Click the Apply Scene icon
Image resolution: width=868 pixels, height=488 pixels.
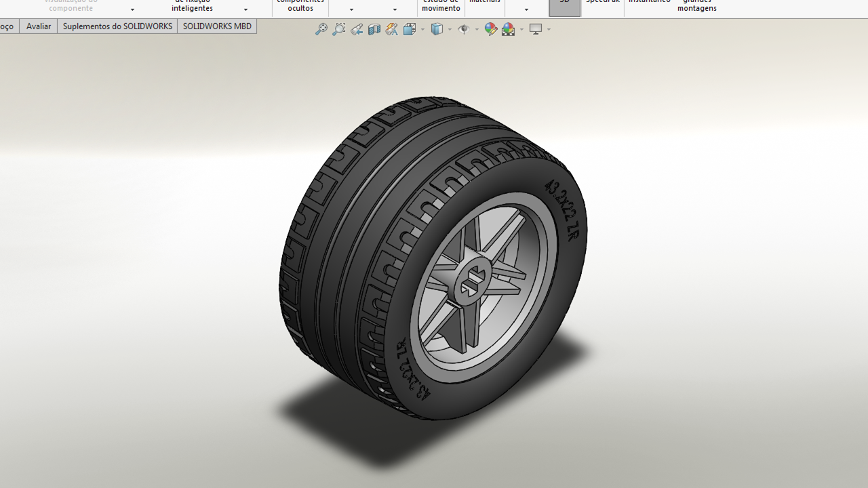(x=509, y=29)
